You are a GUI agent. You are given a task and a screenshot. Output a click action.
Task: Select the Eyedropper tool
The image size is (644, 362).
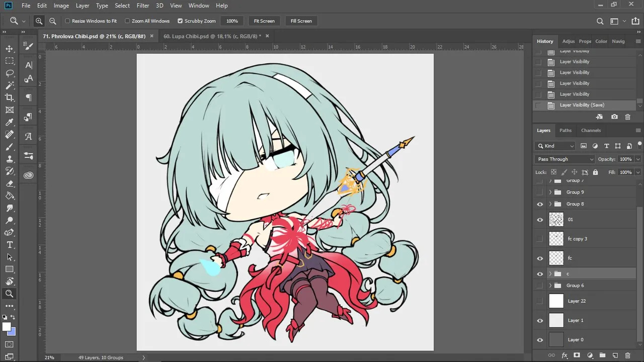tap(10, 122)
